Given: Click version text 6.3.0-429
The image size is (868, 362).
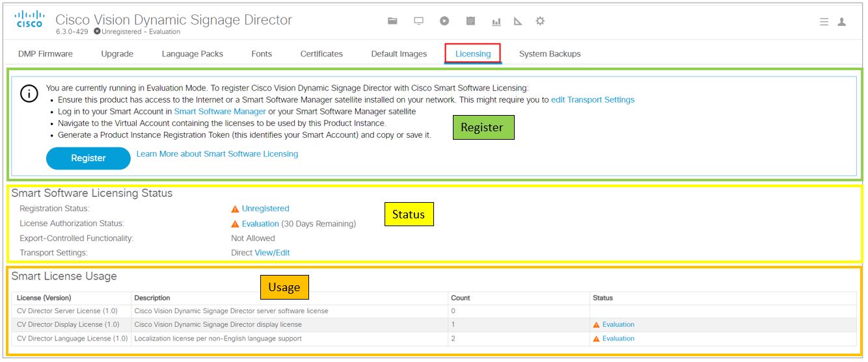Looking at the screenshot, I should click(x=73, y=32).
